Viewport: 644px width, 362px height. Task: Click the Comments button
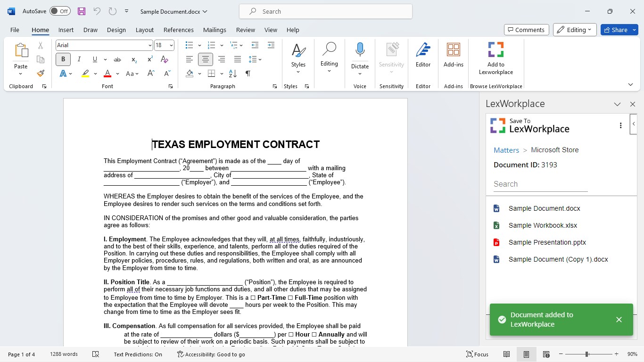pyautogui.click(x=526, y=30)
